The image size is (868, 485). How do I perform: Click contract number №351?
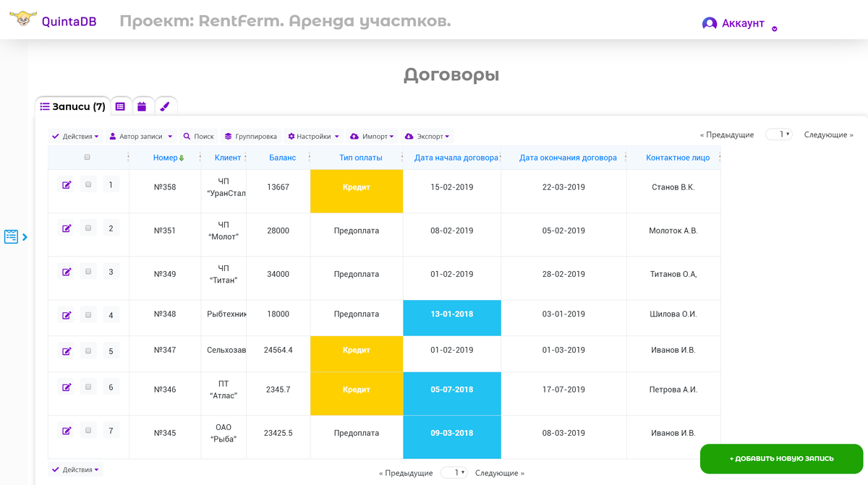(165, 231)
